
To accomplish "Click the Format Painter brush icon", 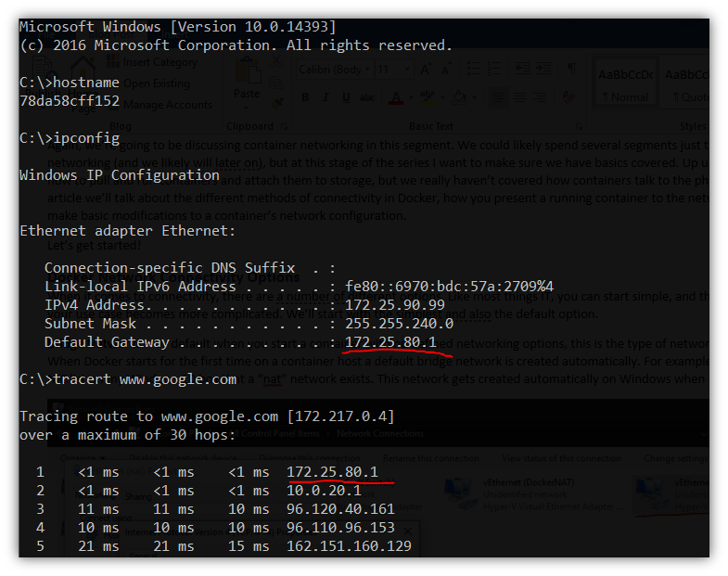I will pos(277,102).
